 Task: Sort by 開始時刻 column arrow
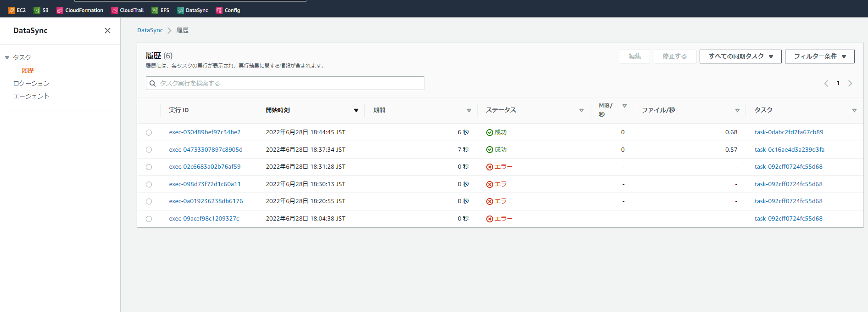point(356,110)
